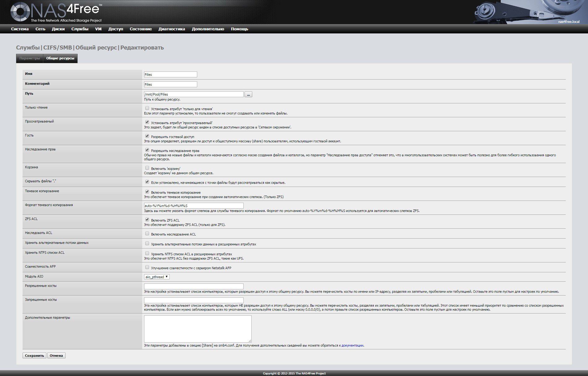The image size is (588, 376).
Task: Click the 'Только чтение' row label
Action: (36, 108)
